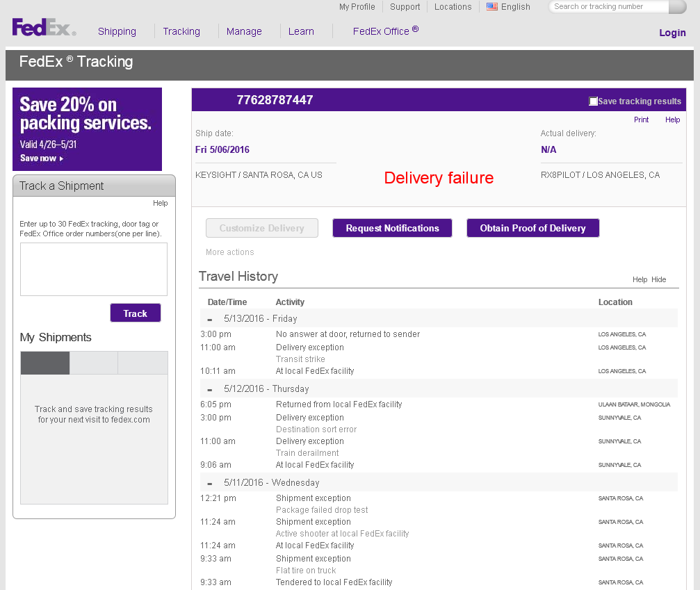The width and height of the screenshot is (700, 590).
Task: Open Help in the Travel History header
Action: (x=640, y=279)
